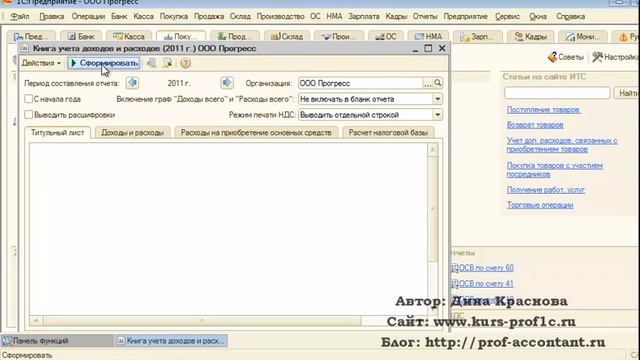Screen dimensions: 640x360
Task: Switch to Панель функций in window bar
Action: coord(57,340)
